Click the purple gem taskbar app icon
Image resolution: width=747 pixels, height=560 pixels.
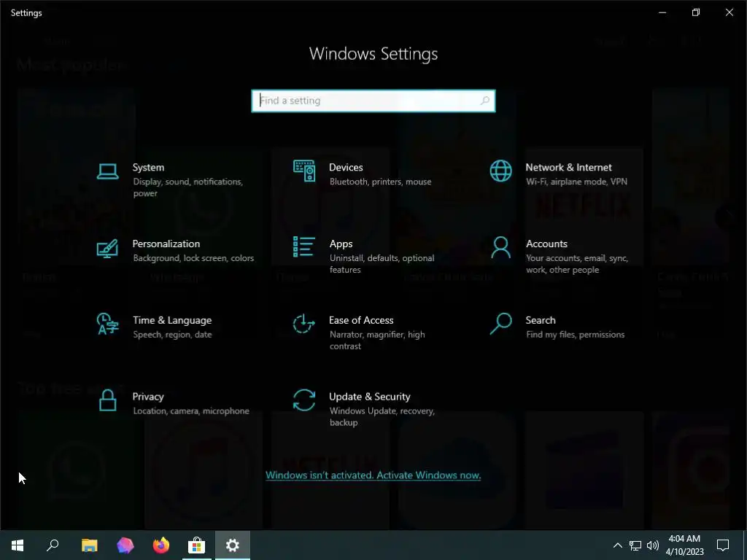pos(125,545)
